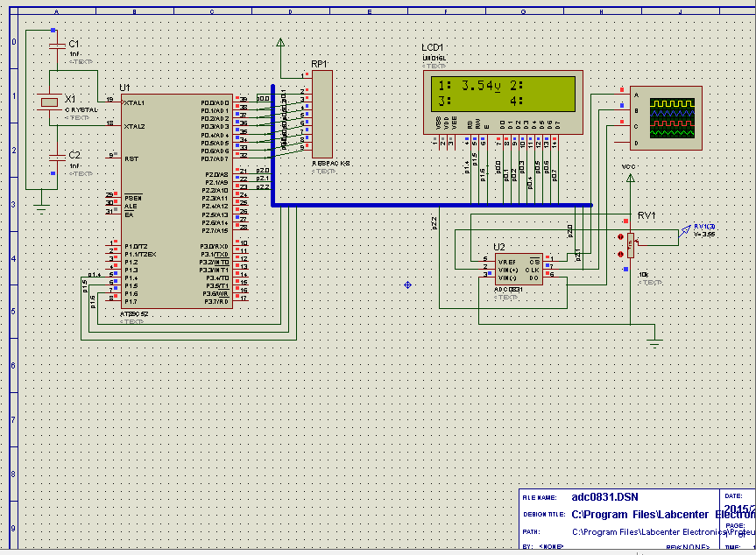Screen dimensions: 756x555
Task: Click the XTAL1 pin label on U1
Action: click(134, 102)
